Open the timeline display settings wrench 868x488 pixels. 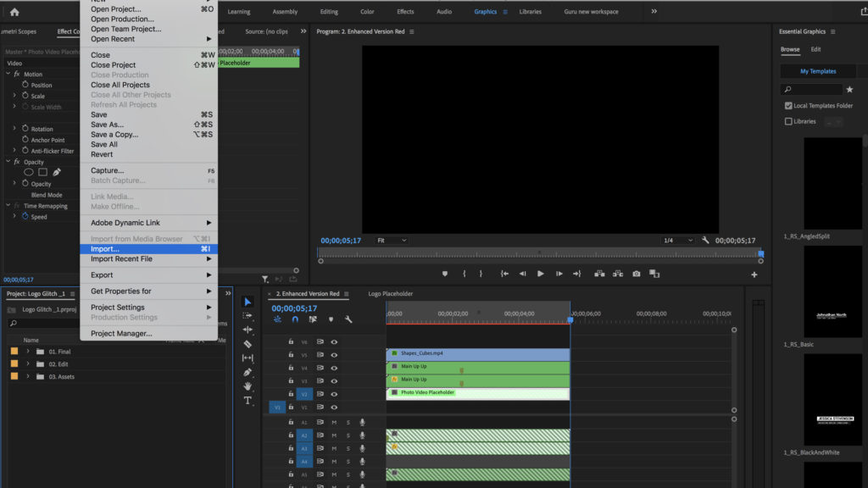click(x=349, y=320)
